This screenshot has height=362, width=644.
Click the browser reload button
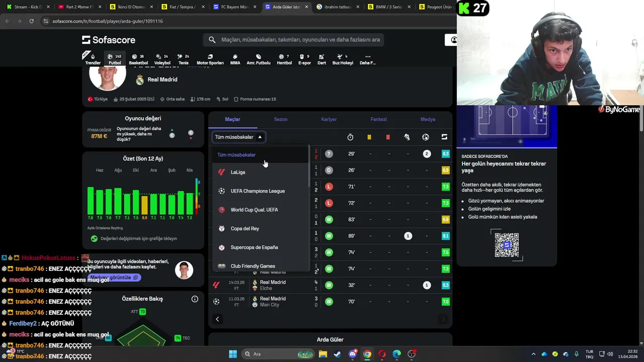[31, 21]
